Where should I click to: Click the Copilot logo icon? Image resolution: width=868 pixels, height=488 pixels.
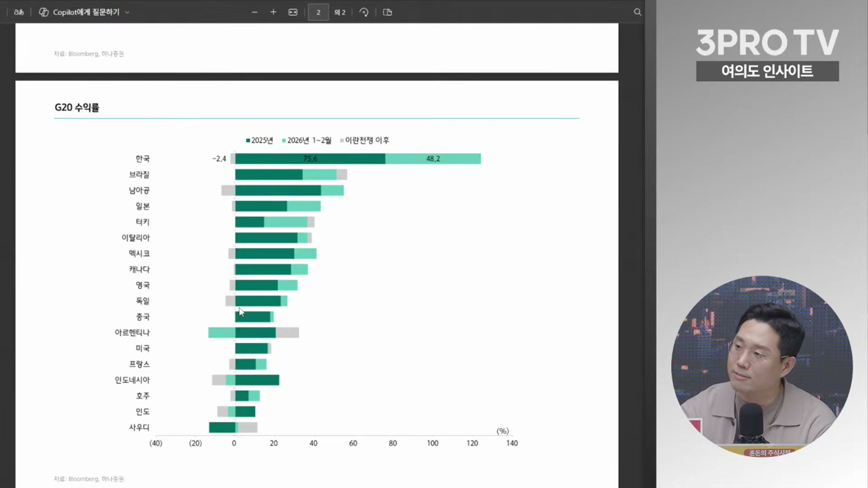tap(44, 12)
